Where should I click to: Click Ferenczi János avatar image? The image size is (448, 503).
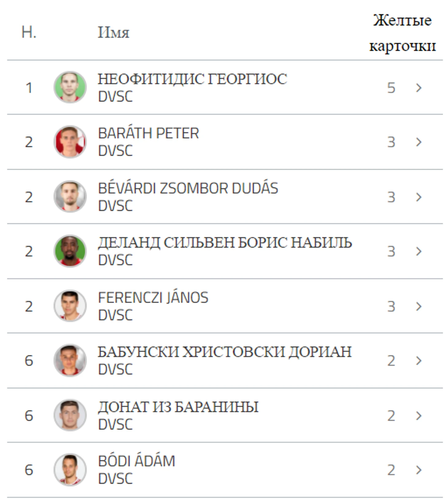[x=70, y=306]
